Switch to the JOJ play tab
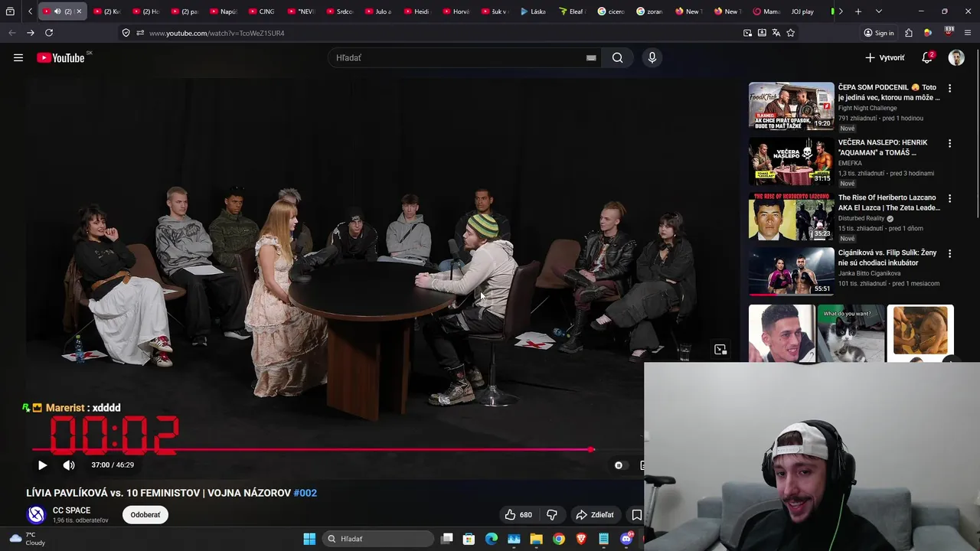This screenshot has height=551, width=980. (x=802, y=11)
